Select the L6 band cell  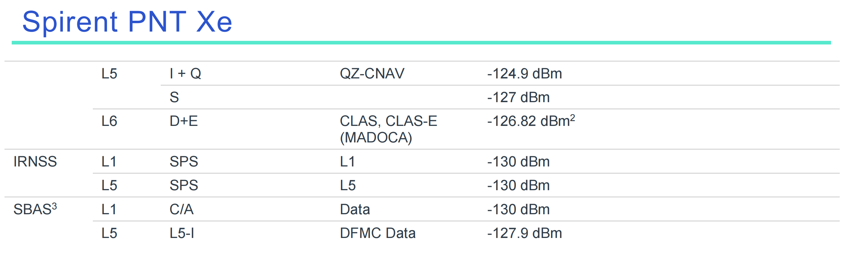[109, 121]
